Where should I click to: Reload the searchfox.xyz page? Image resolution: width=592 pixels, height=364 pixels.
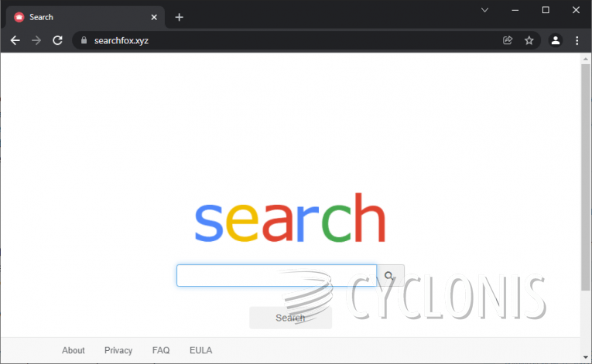point(57,40)
